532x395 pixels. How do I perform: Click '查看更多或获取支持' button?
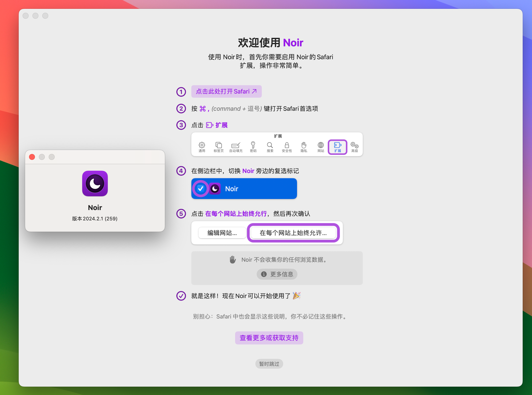(x=269, y=338)
